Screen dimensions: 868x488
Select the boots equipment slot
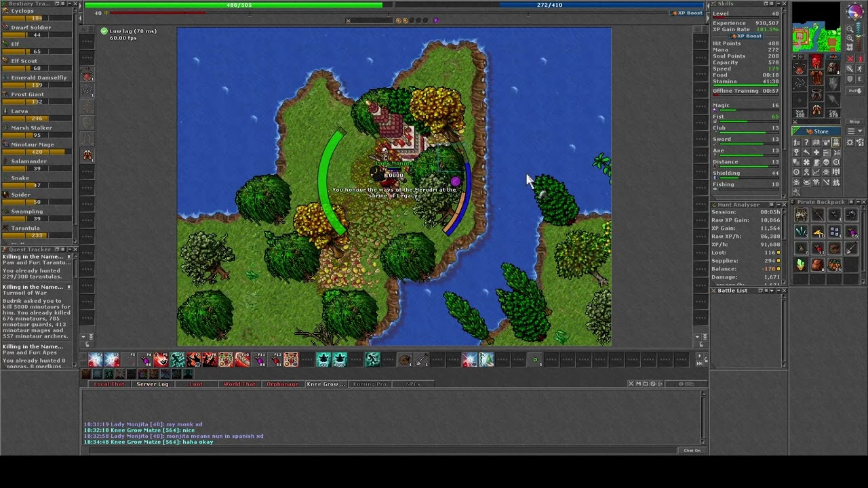(816, 109)
